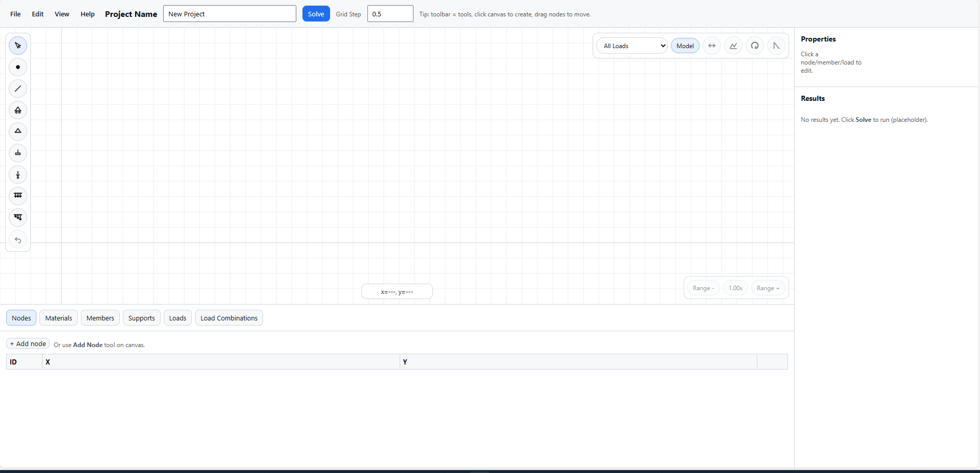Open the File menu

point(15,14)
